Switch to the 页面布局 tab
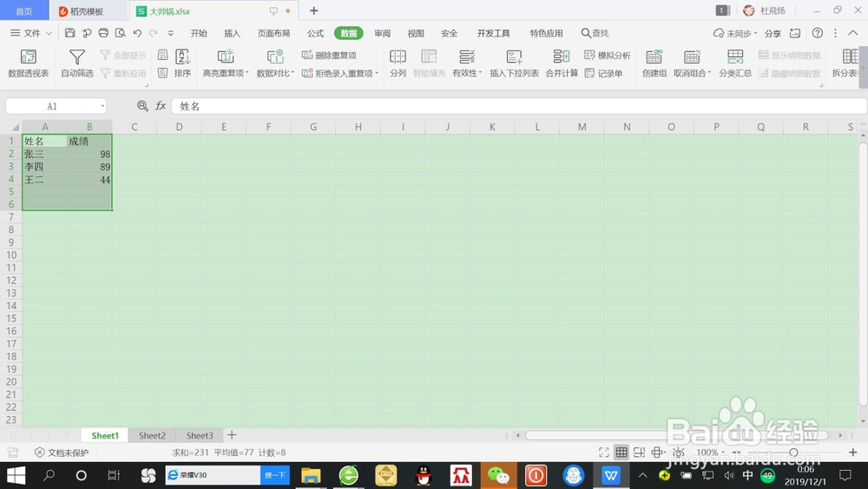Image resolution: width=868 pixels, height=489 pixels. (273, 33)
